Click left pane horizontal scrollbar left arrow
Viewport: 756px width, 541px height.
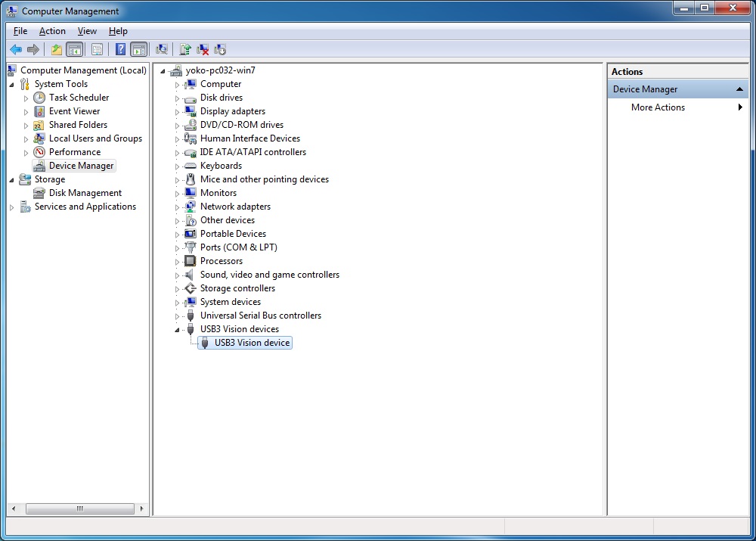click(x=14, y=508)
